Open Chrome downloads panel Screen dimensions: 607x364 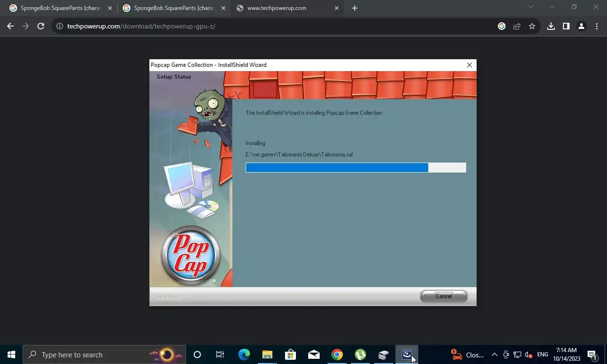pos(551,26)
